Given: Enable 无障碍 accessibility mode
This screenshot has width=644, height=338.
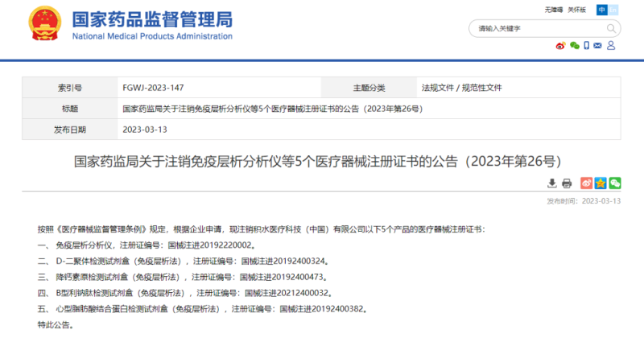Looking at the screenshot, I should (555, 10).
